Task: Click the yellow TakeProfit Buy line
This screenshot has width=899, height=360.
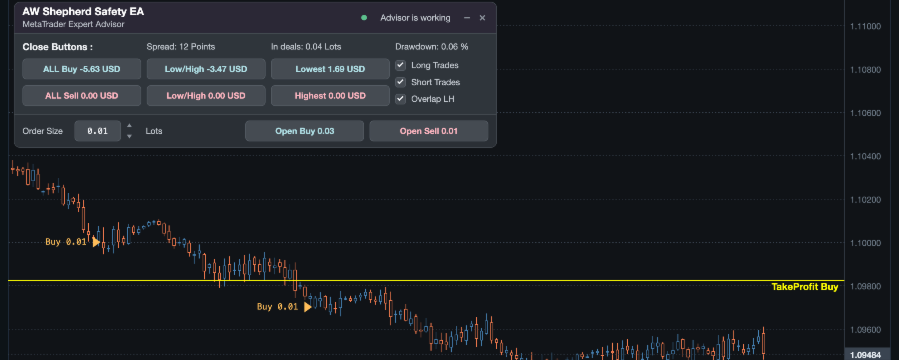Action: pos(426,280)
